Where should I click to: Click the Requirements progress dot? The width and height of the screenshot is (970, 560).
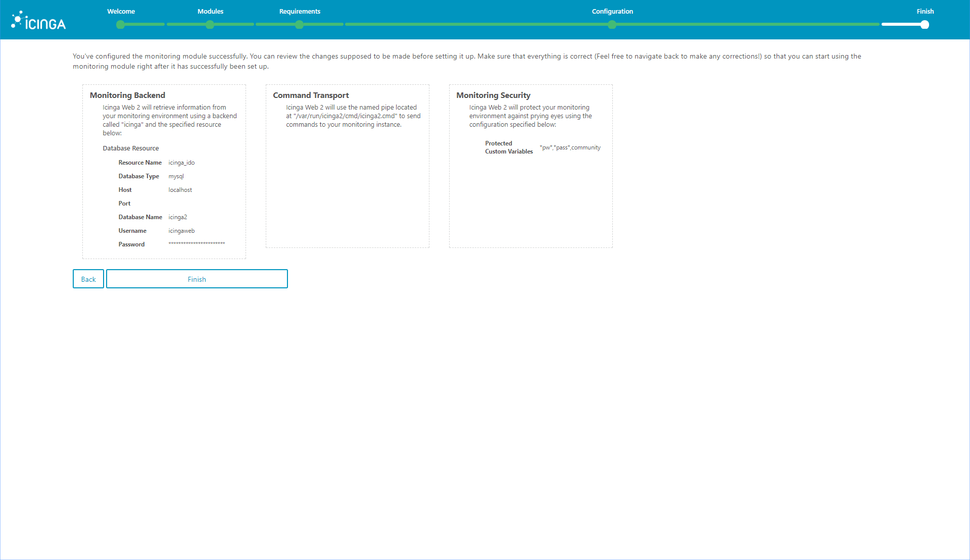click(x=299, y=24)
